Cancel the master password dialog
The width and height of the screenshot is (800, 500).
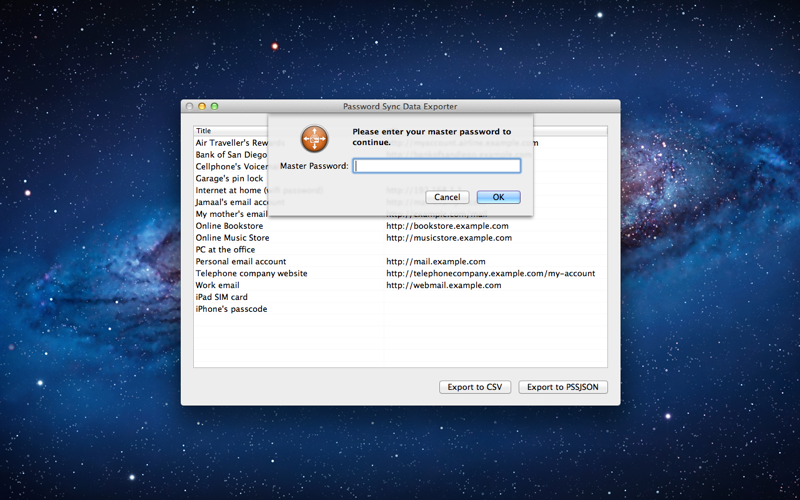[447, 197]
